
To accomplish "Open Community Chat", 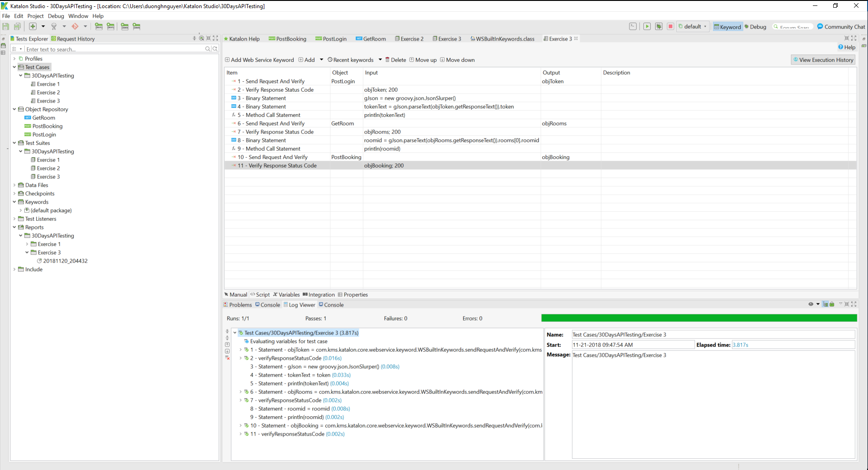I will [841, 27].
